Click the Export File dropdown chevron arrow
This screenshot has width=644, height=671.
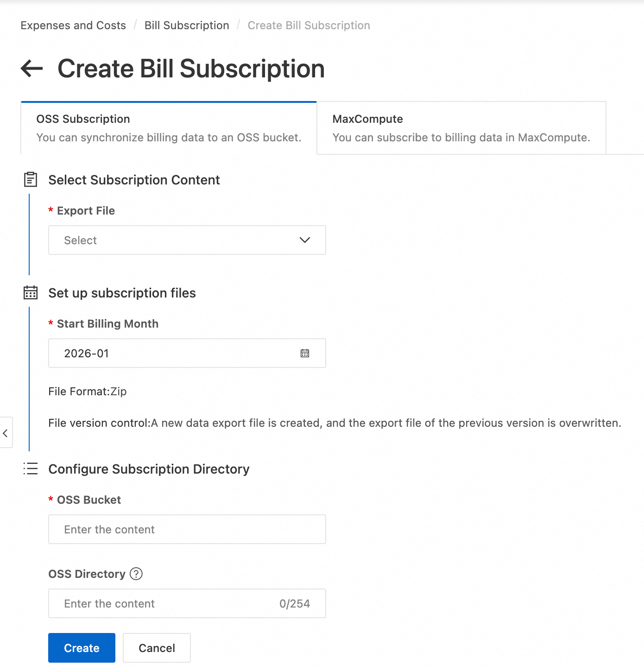304,240
